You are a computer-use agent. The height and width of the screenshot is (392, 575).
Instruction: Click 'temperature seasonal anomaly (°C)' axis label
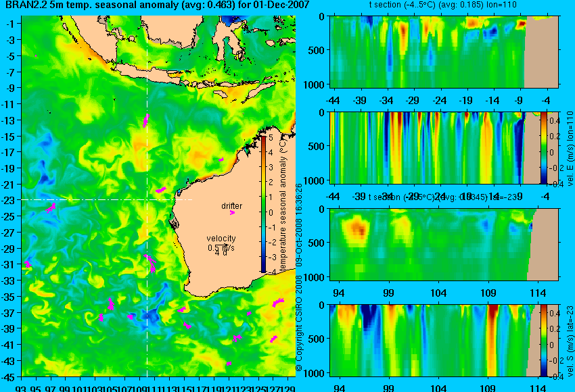pos(283,205)
